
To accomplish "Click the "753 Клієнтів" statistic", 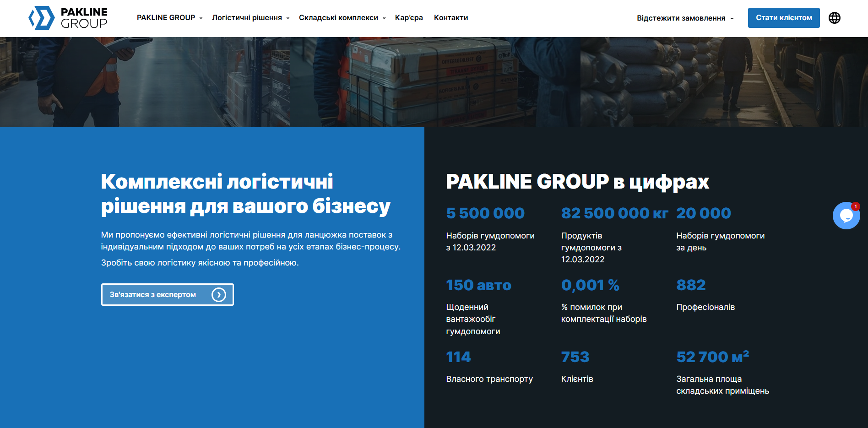I will (576, 366).
